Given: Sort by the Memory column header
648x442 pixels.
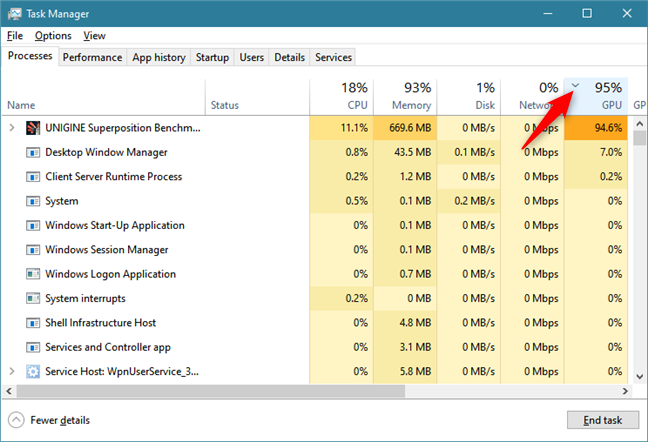Looking at the screenshot, I should coord(405,97).
